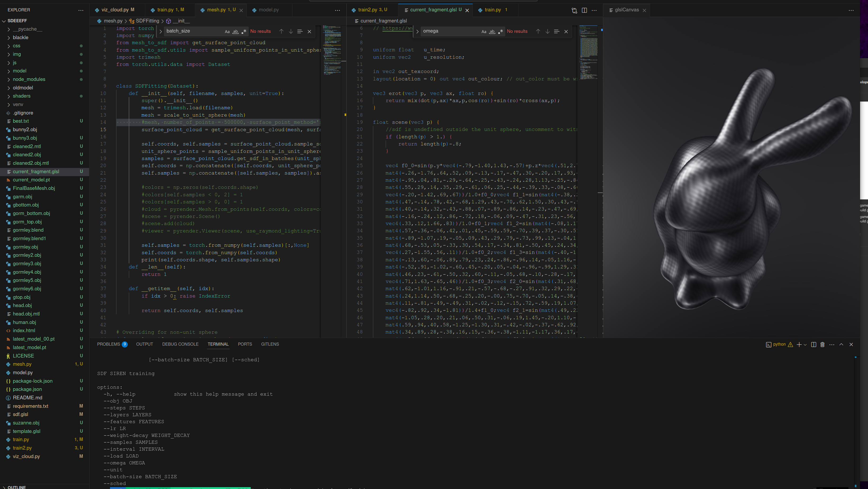Screen dimensions: 868x489
Task: Open new terminal profile dropdown arrow
Action: point(805,344)
